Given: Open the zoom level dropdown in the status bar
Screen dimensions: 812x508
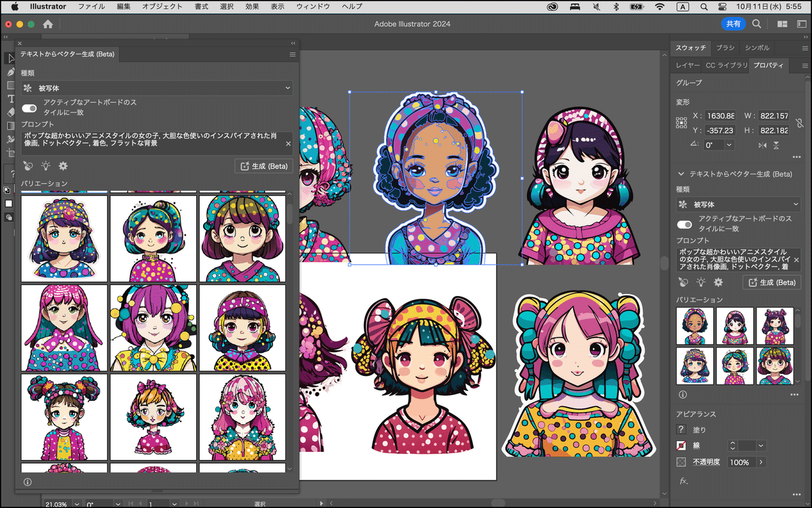Looking at the screenshot, I should [75, 504].
